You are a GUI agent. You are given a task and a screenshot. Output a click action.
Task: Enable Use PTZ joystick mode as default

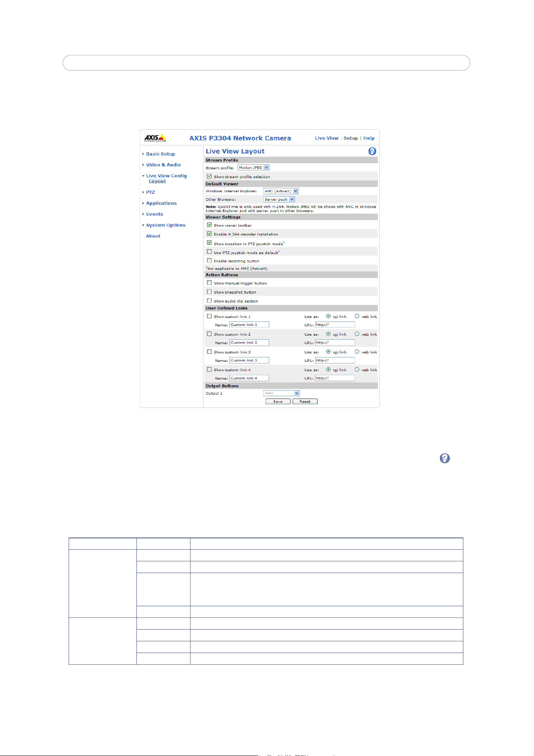pos(209,252)
